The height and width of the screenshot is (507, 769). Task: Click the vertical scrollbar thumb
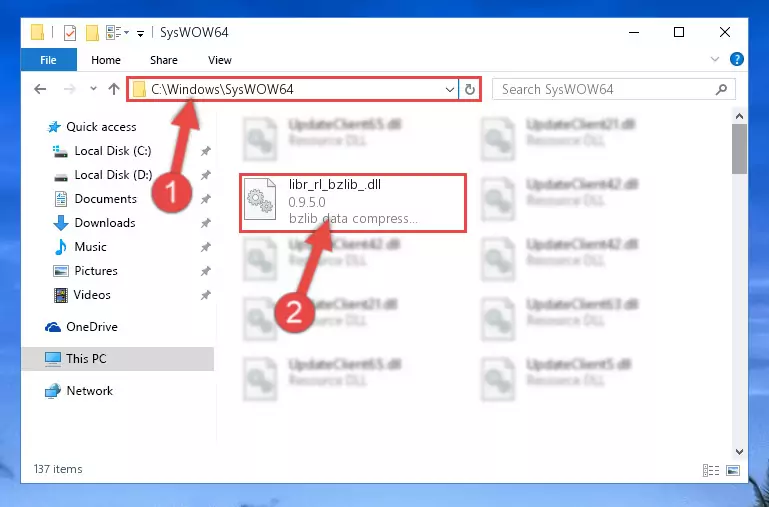tap(739, 149)
